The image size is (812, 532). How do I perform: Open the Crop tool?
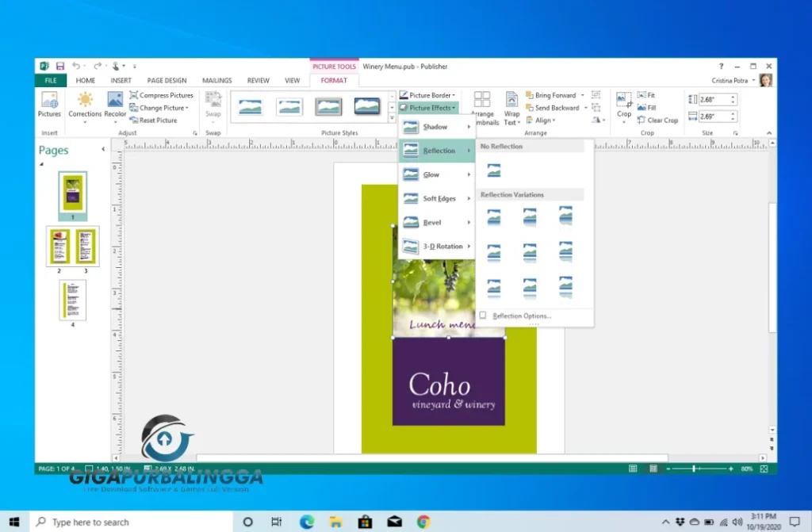click(x=623, y=105)
